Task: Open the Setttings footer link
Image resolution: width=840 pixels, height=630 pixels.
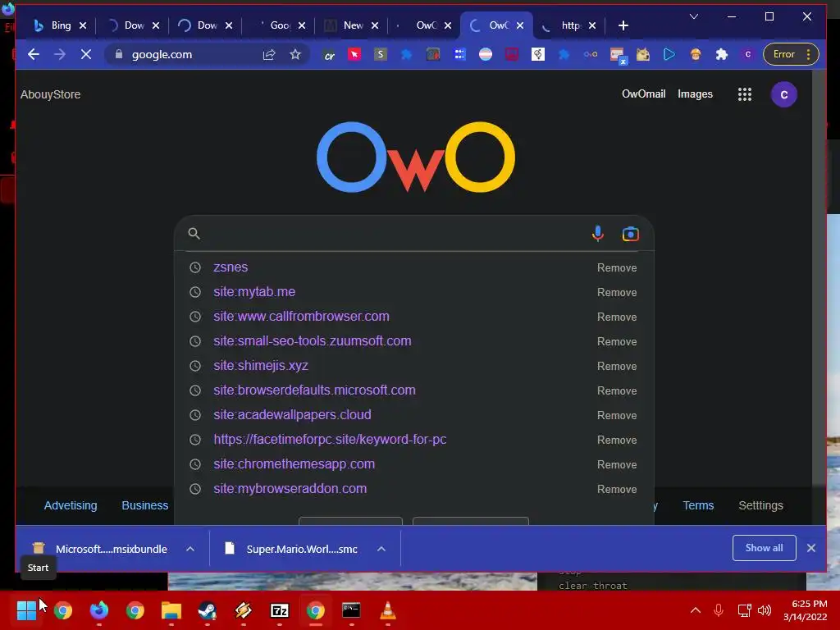Action: coord(760,505)
